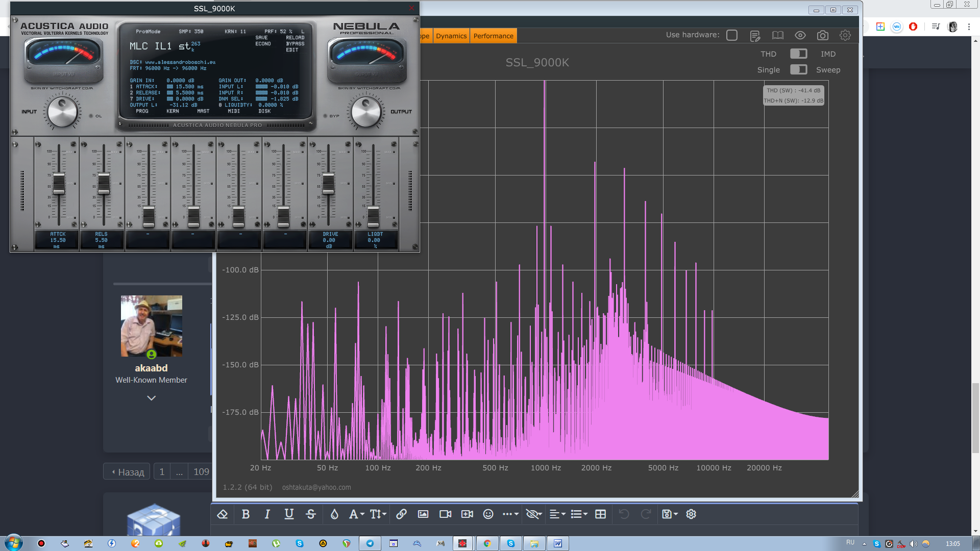Switch Single/Sweep toggle

(x=798, y=69)
